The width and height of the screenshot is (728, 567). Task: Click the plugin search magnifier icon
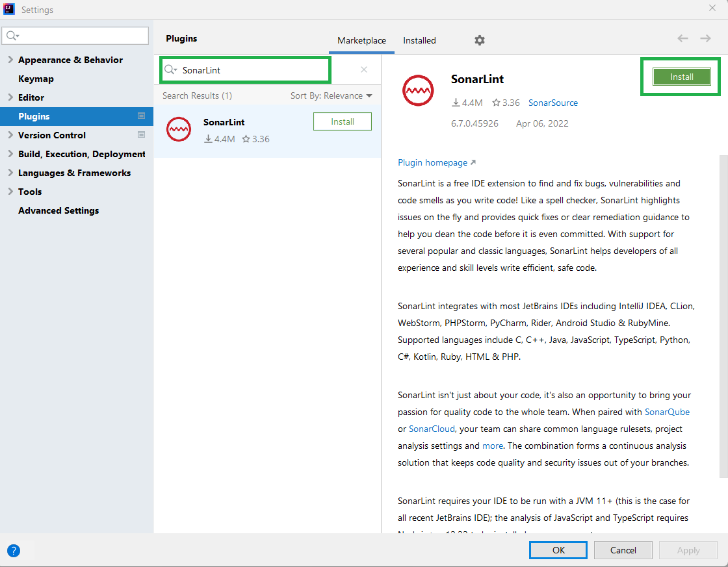170,69
